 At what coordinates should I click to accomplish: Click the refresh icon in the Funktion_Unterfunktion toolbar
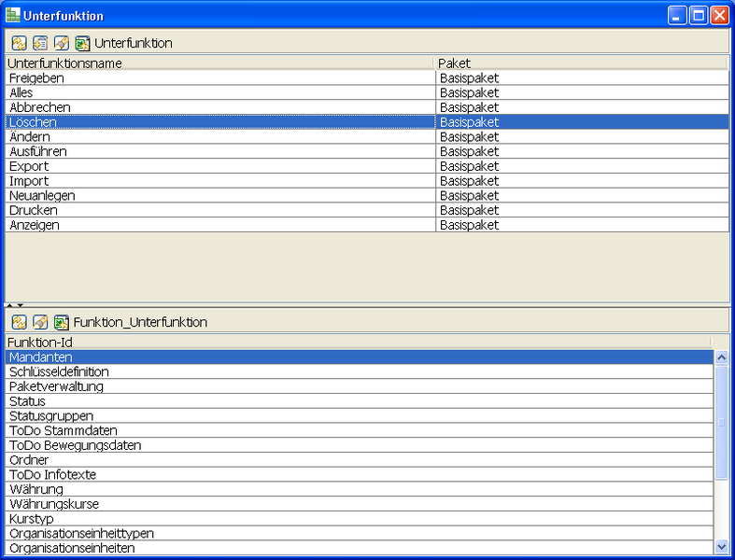coord(19,322)
